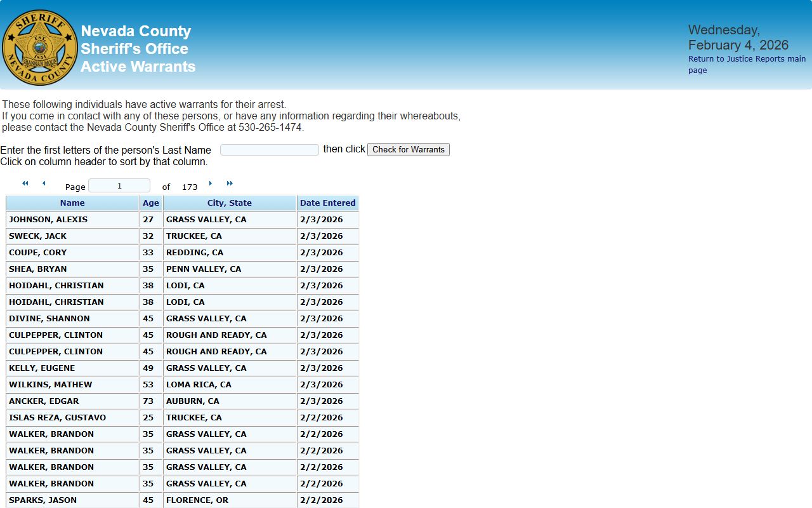Click the Nevada County Sheriff badge logo
This screenshot has height=508, width=812.
coord(40,47)
